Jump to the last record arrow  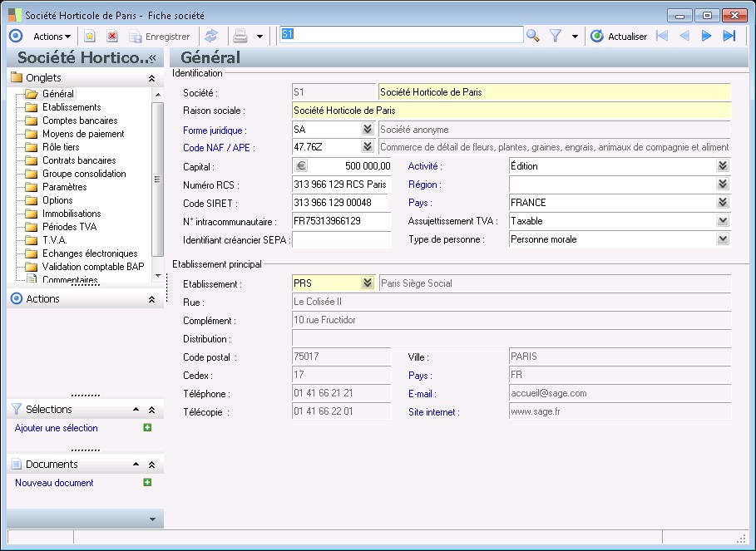tap(729, 36)
